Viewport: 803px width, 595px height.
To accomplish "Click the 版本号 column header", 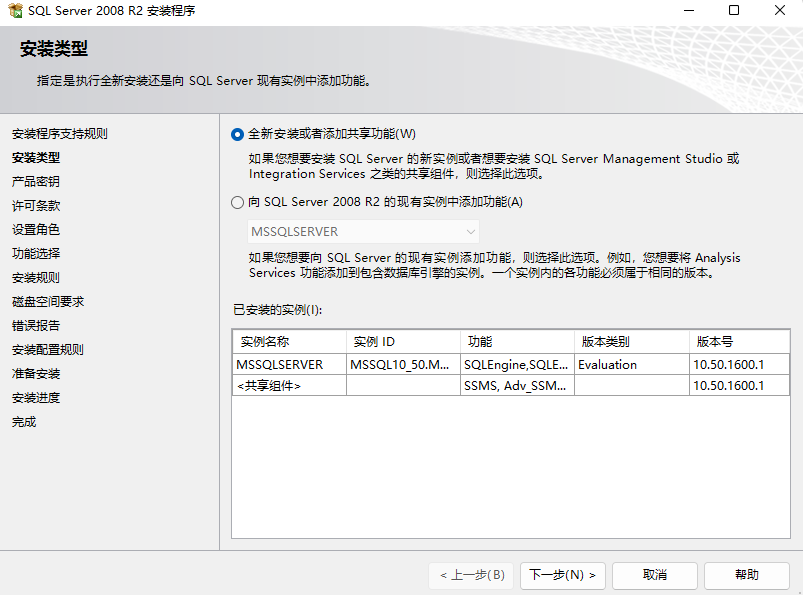I will [739, 342].
